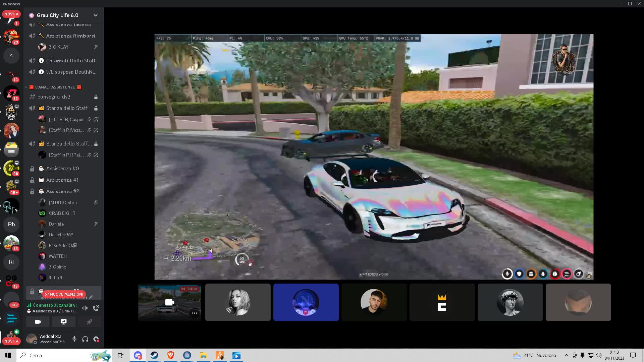Disconnect from the voice channel

coord(96,308)
